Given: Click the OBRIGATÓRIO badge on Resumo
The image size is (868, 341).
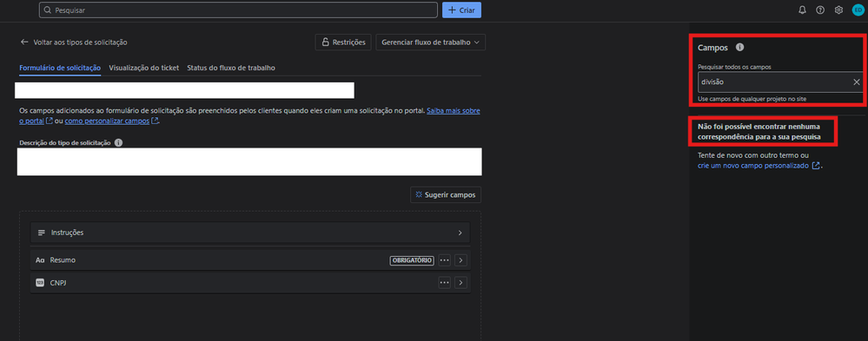Looking at the screenshot, I should (412, 260).
